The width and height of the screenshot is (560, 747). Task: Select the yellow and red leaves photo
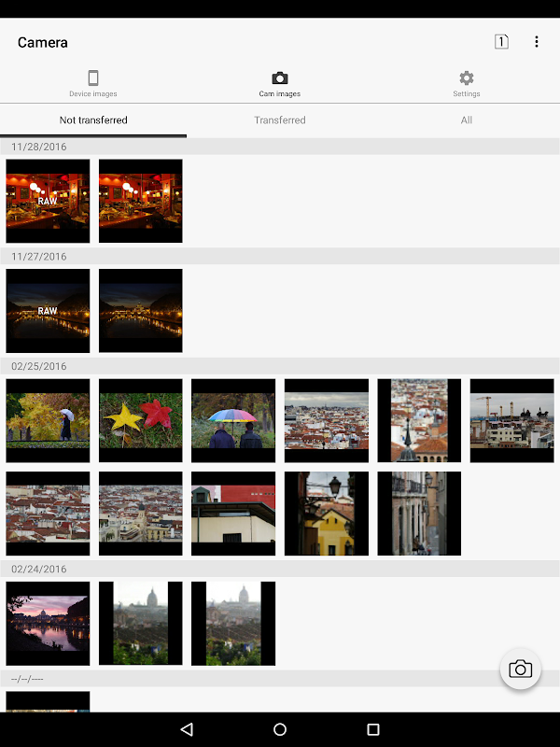(141, 421)
